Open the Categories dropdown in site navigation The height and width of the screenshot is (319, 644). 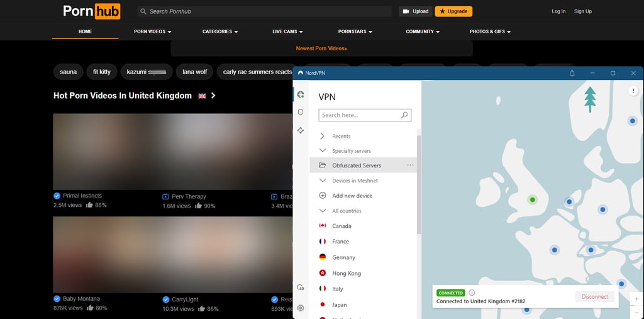220,31
